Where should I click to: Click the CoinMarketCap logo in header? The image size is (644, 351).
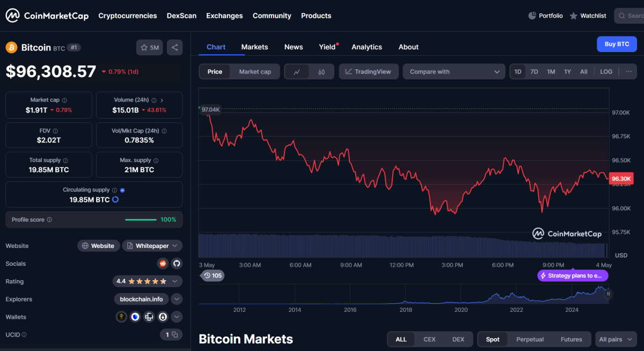pos(47,16)
